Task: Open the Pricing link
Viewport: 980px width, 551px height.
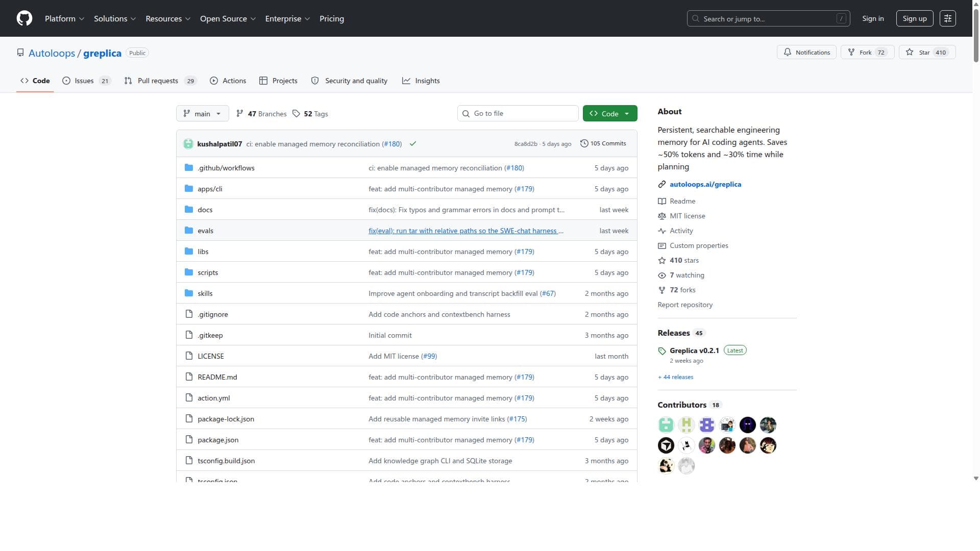Action: point(332,18)
